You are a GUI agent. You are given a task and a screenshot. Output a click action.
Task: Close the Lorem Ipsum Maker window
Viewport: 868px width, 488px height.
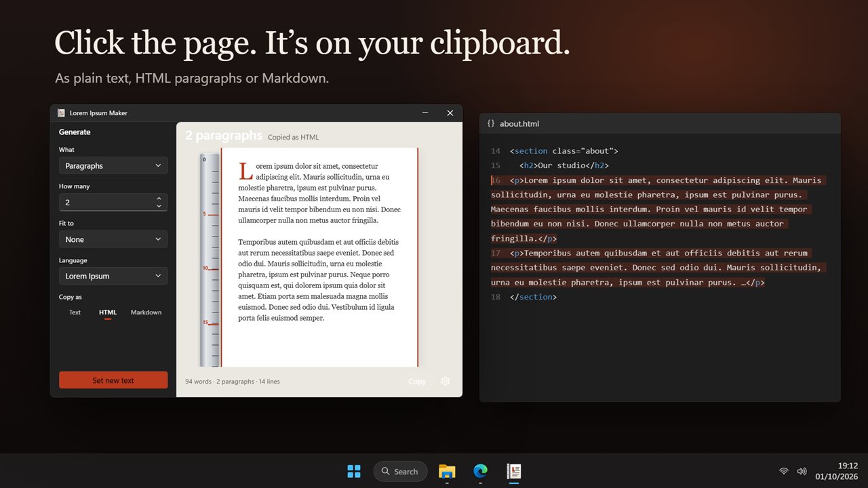(450, 113)
